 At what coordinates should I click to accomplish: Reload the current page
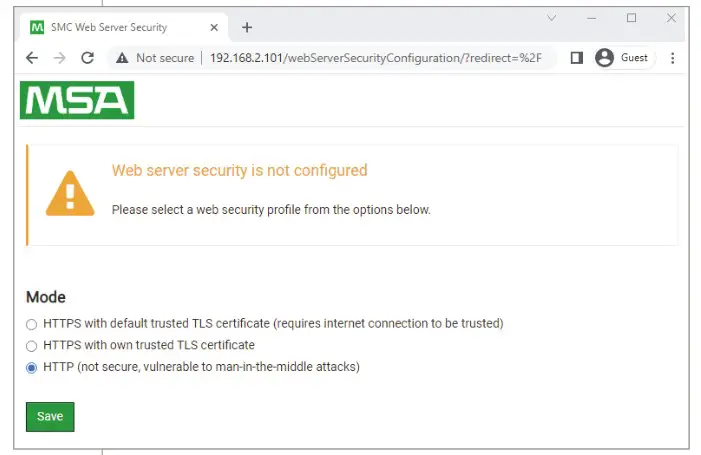tap(87, 58)
